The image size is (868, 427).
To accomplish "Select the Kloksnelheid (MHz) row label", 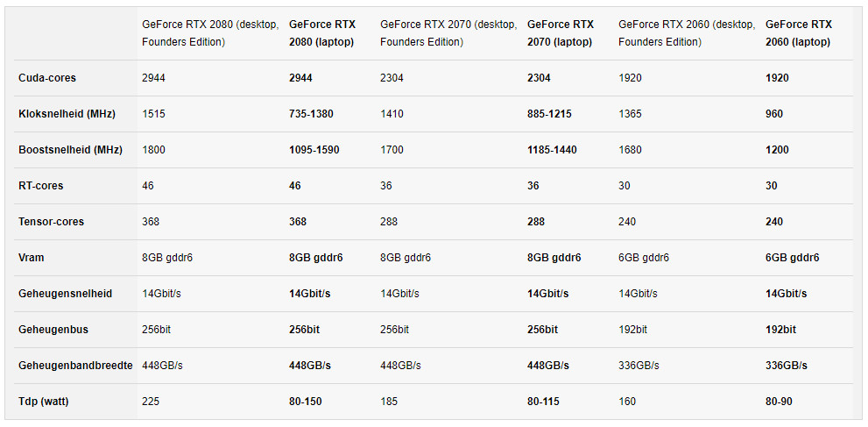I will click(x=67, y=114).
